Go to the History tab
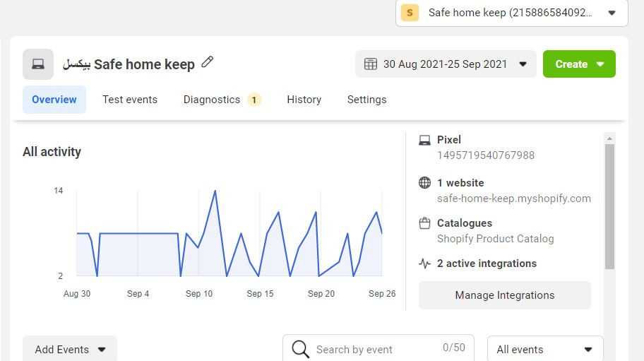This screenshot has width=644, height=361. pos(304,100)
